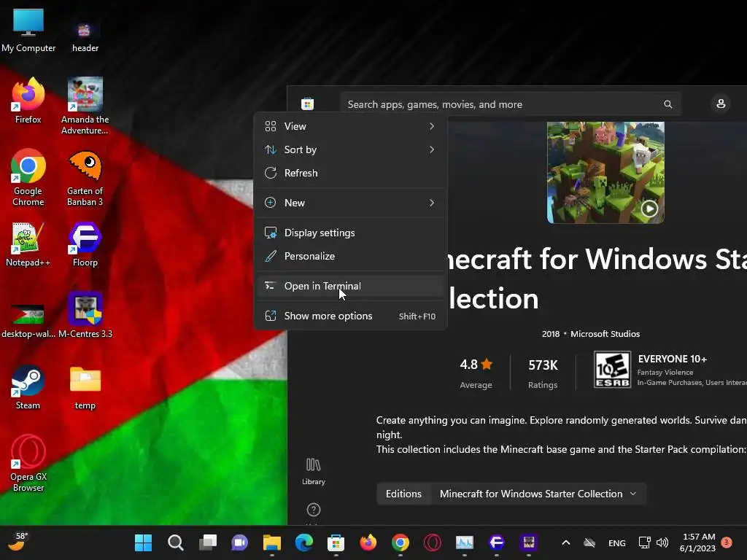This screenshot has width=747, height=560.
Task: Click the Microsoft Studios publisher link
Action: point(605,334)
